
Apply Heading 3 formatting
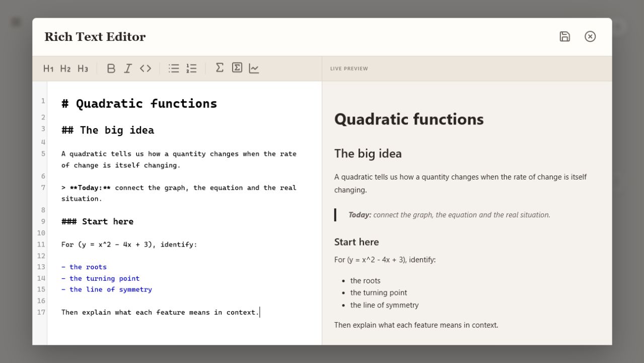pos(83,69)
